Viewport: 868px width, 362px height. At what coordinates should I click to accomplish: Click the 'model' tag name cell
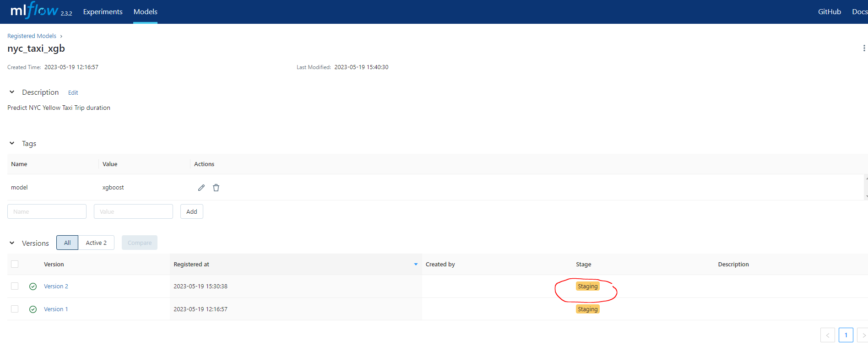(x=19, y=188)
